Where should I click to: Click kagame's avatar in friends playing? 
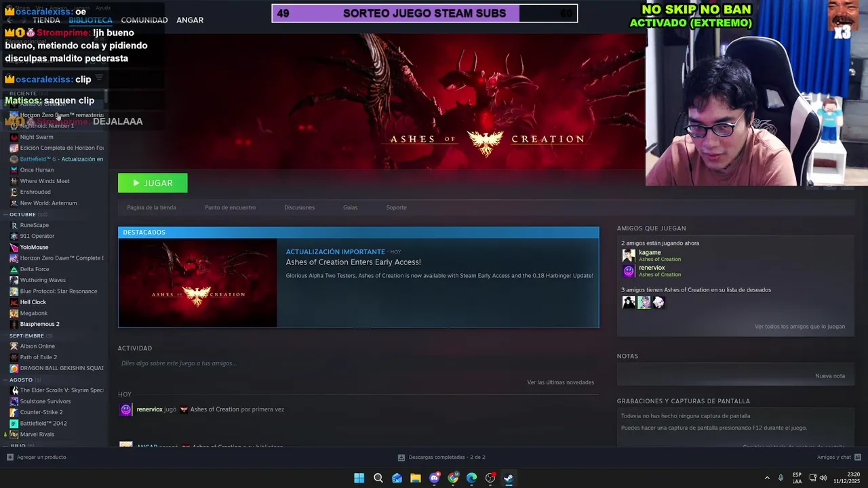[629, 256]
